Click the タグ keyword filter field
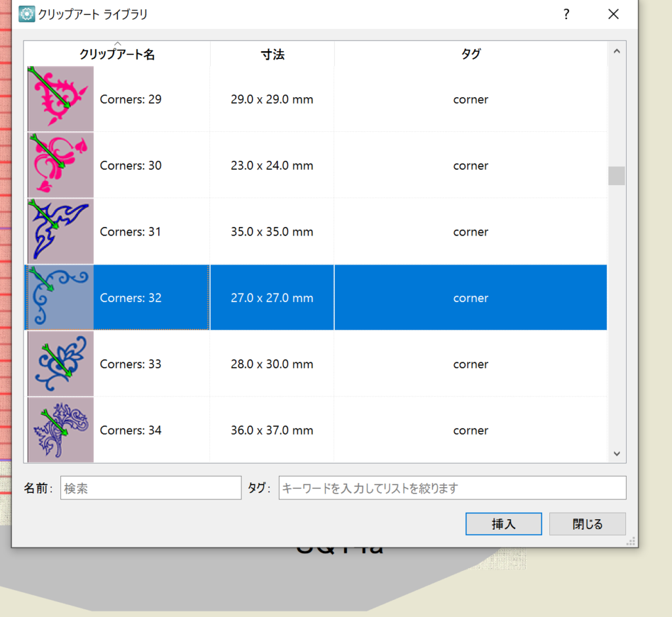This screenshot has height=617, width=672. pos(452,488)
